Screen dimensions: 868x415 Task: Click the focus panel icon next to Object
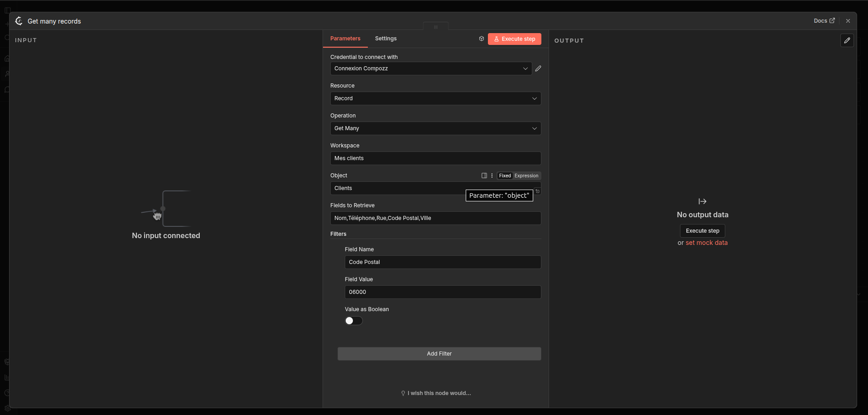(x=484, y=176)
